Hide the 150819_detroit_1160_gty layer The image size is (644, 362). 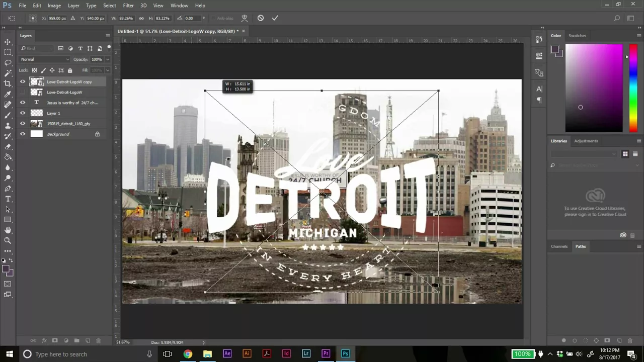(x=22, y=124)
